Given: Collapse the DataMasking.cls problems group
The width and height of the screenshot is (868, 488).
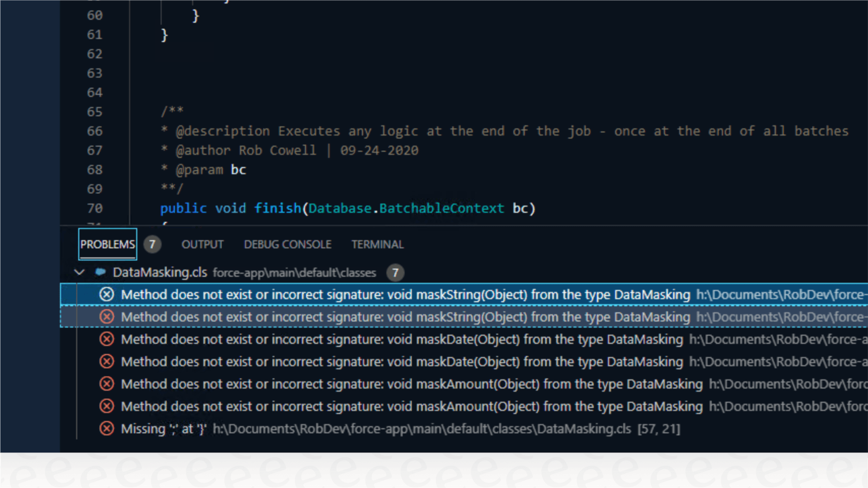Looking at the screenshot, I should (x=80, y=273).
